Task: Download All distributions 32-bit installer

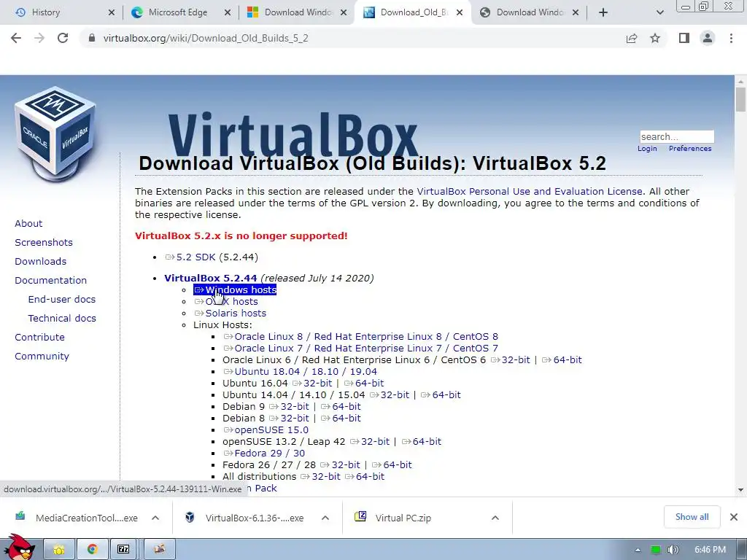Action: tap(321, 477)
